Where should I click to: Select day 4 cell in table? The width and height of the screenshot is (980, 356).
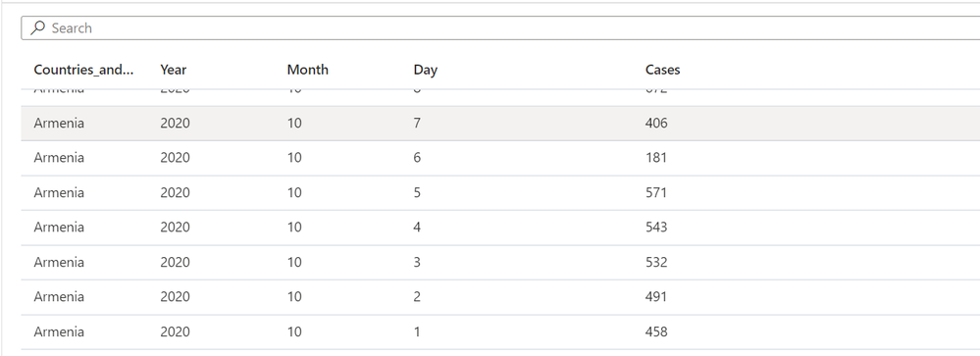(x=417, y=228)
